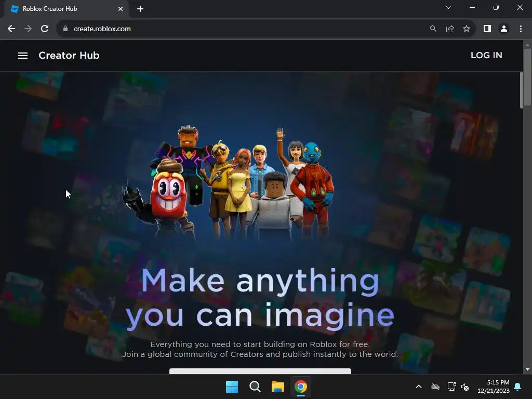532x399 pixels.
Task: Open Windows Search from the taskbar
Action: pos(255,387)
